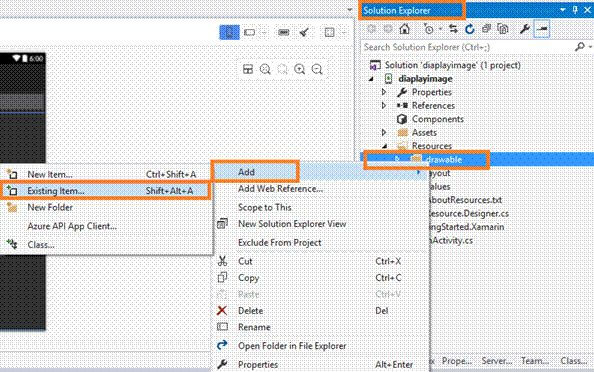Click the Pending Changes Filter clock icon
The height and width of the screenshot is (372, 594).
click(x=428, y=29)
